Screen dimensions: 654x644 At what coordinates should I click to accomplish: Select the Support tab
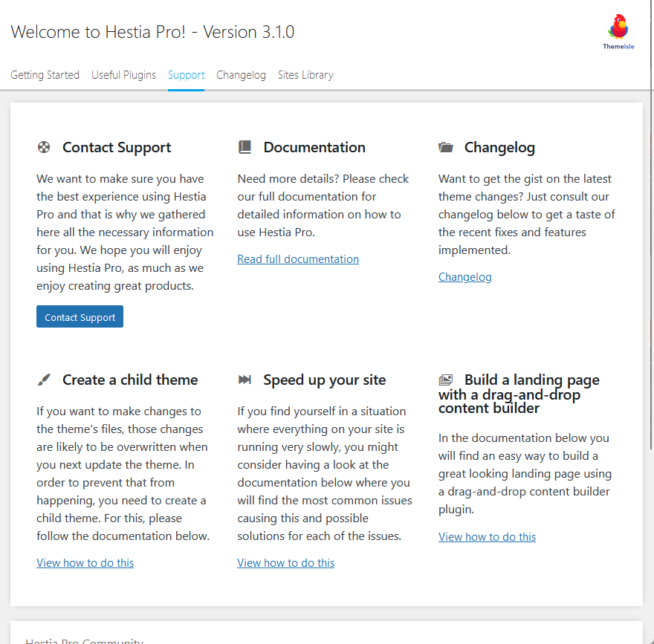186,75
